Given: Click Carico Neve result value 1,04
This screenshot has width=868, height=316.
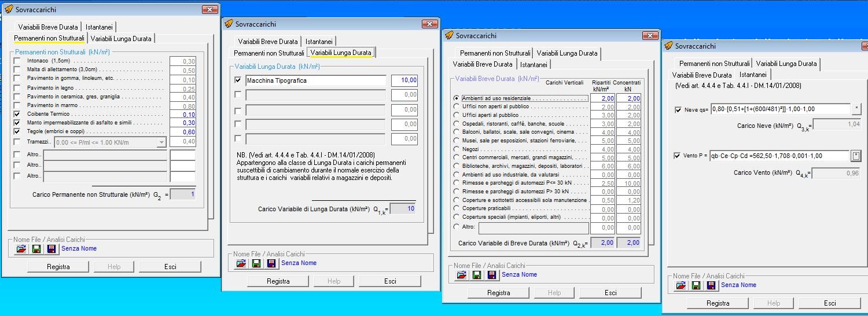Looking at the screenshot, I should point(837,124).
